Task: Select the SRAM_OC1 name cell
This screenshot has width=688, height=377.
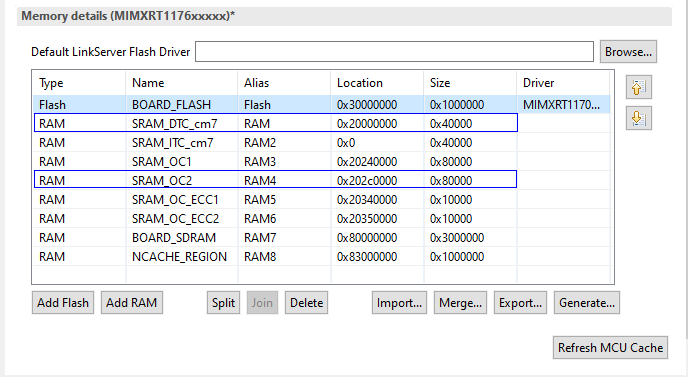Action: pos(162,162)
